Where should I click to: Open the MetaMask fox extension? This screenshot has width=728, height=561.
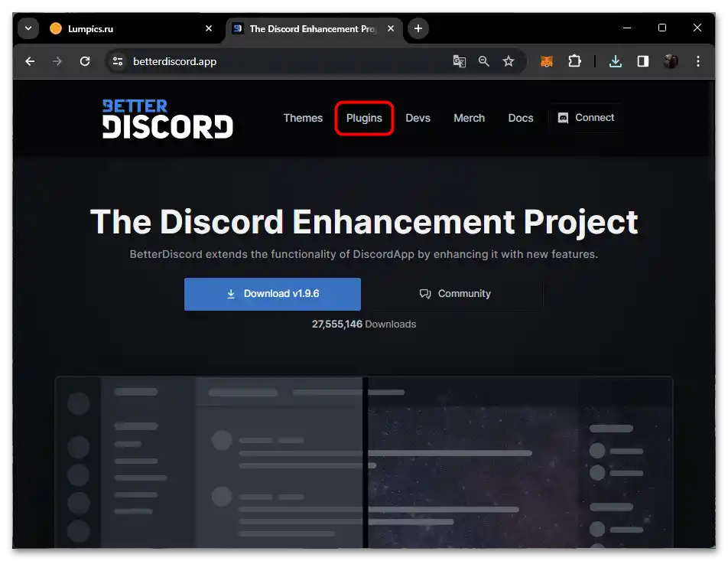point(547,61)
